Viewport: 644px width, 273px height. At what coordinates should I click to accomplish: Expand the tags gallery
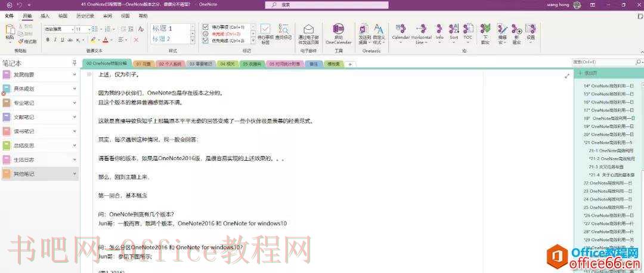pyautogui.click(x=253, y=41)
